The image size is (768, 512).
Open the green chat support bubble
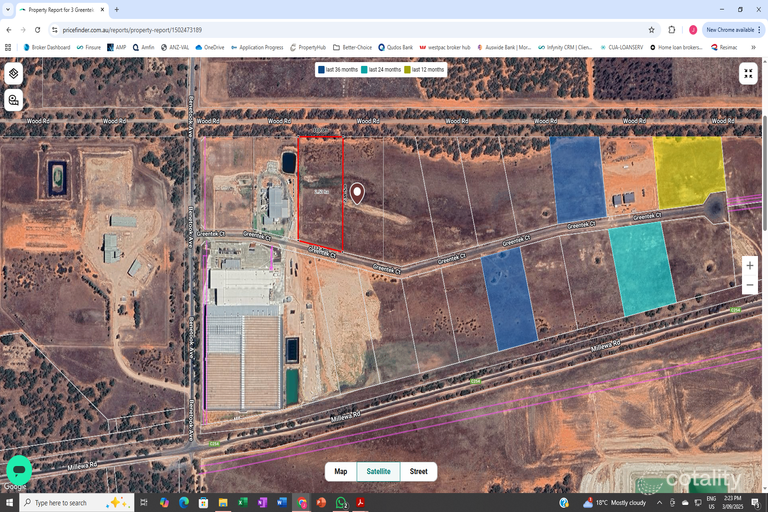click(x=19, y=469)
